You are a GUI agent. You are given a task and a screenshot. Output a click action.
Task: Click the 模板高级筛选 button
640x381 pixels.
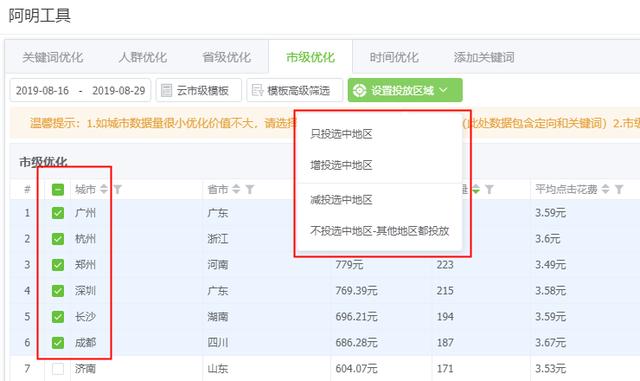point(294,90)
